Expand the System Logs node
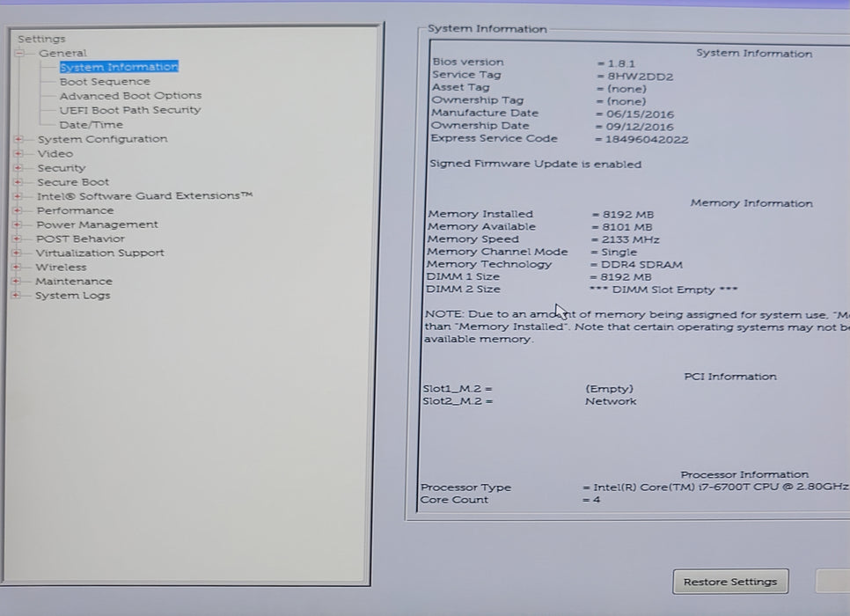850x616 pixels. [16, 296]
